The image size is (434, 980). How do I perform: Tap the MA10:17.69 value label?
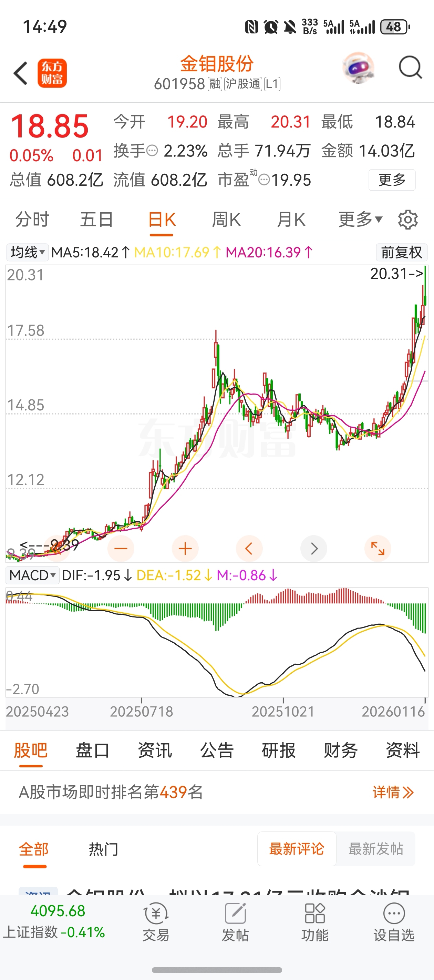point(178,252)
